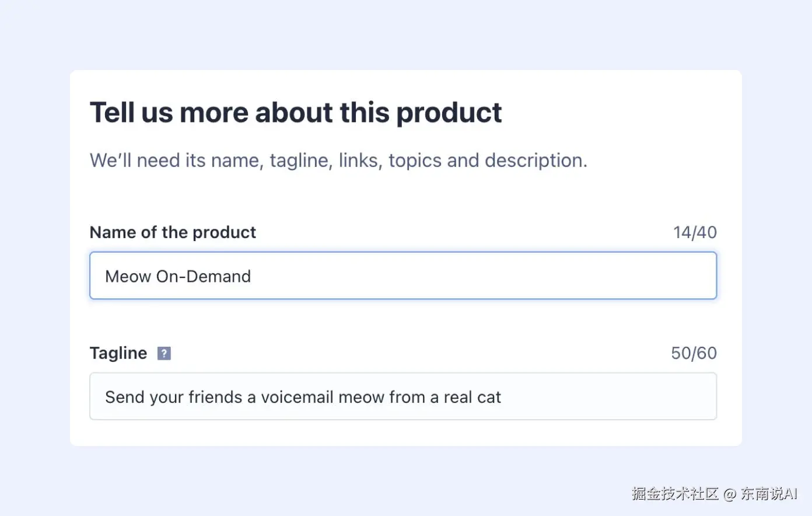Screen dimensions: 812x516
Task: Select the 14/40 character counter
Action: tap(695, 232)
